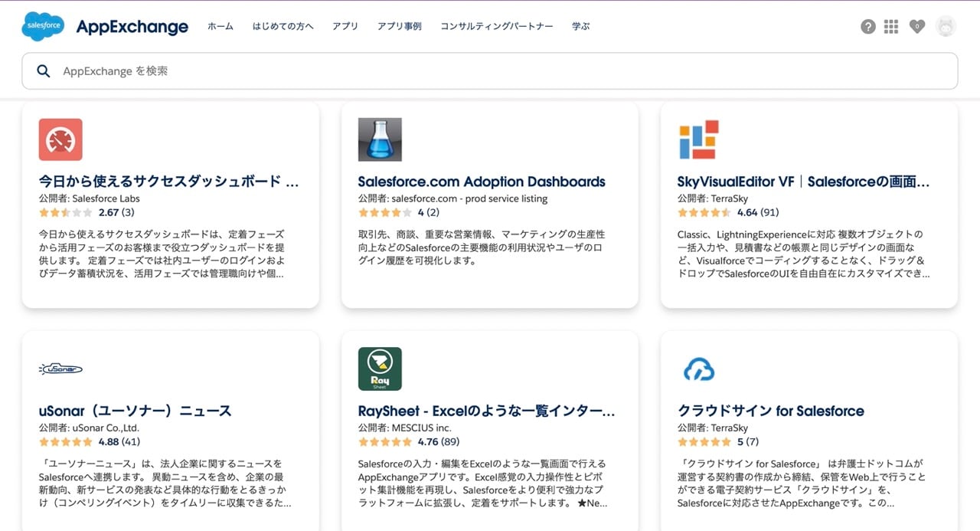Open the Salesforce.com Adoption Dashboards title
Screen dimensions: 980x531
(482, 182)
